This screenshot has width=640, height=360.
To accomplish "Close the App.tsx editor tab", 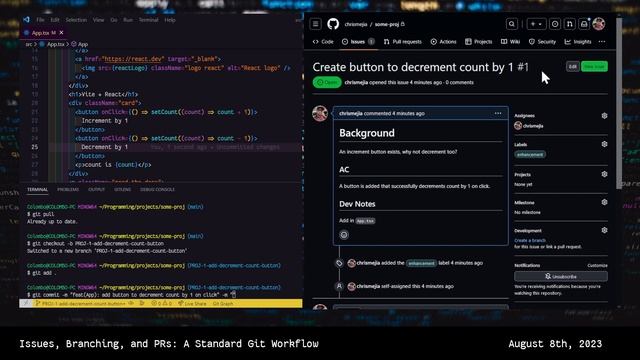I will pos(61,33).
